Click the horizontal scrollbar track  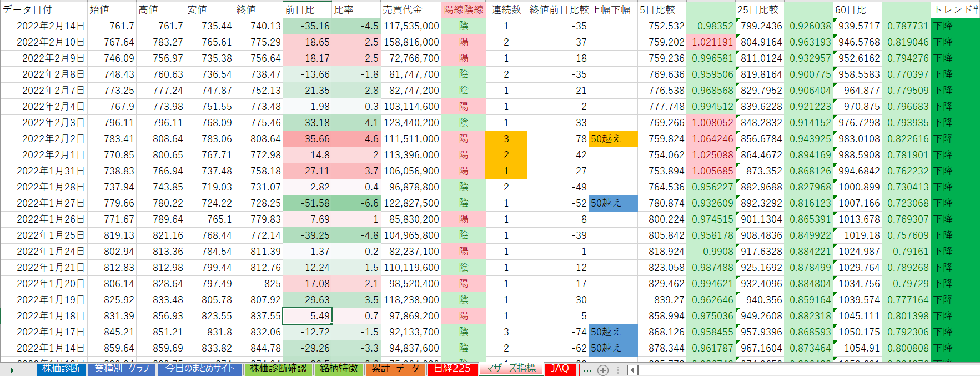pos(805,370)
